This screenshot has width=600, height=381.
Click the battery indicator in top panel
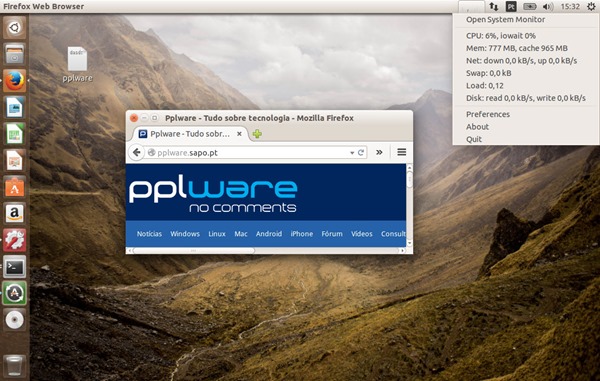(x=530, y=6)
